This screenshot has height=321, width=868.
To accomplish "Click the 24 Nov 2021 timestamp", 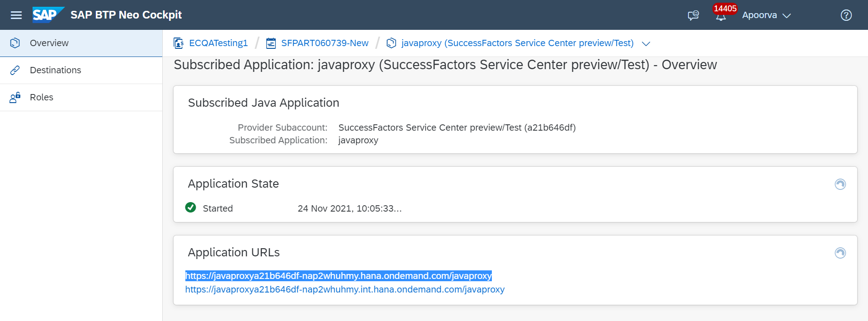I will coord(349,208).
